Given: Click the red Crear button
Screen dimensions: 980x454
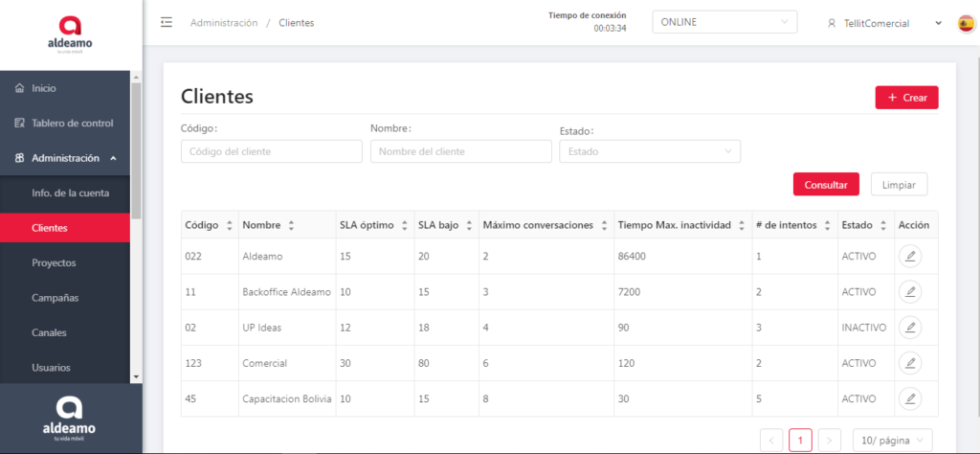Looking at the screenshot, I should [x=906, y=98].
